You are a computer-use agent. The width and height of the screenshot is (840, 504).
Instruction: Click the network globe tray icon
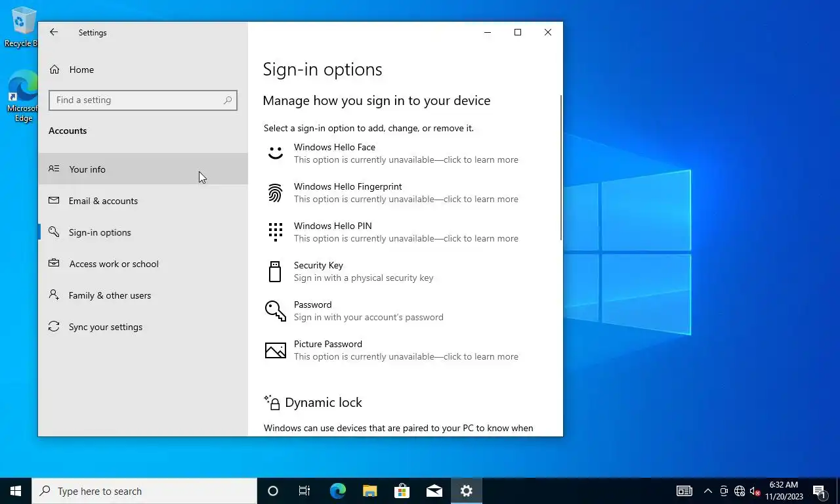click(x=740, y=491)
